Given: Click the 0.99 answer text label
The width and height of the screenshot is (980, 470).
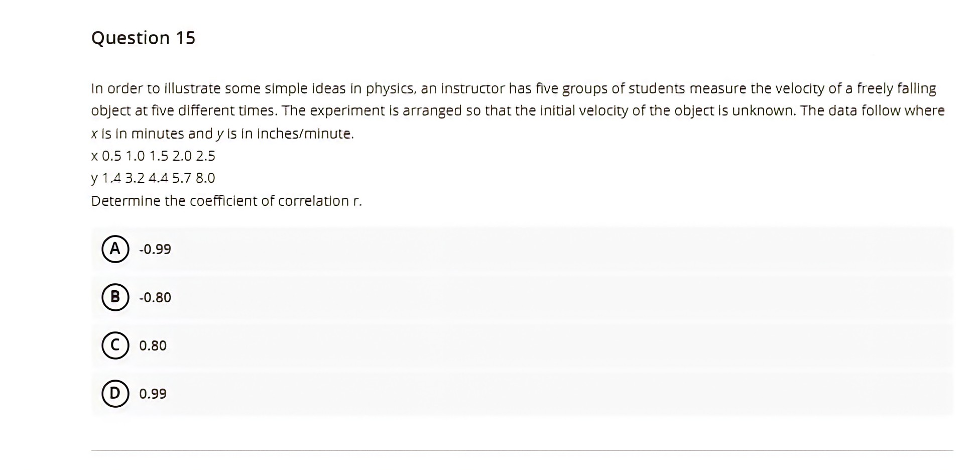Looking at the screenshot, I should tap(153, 393).
